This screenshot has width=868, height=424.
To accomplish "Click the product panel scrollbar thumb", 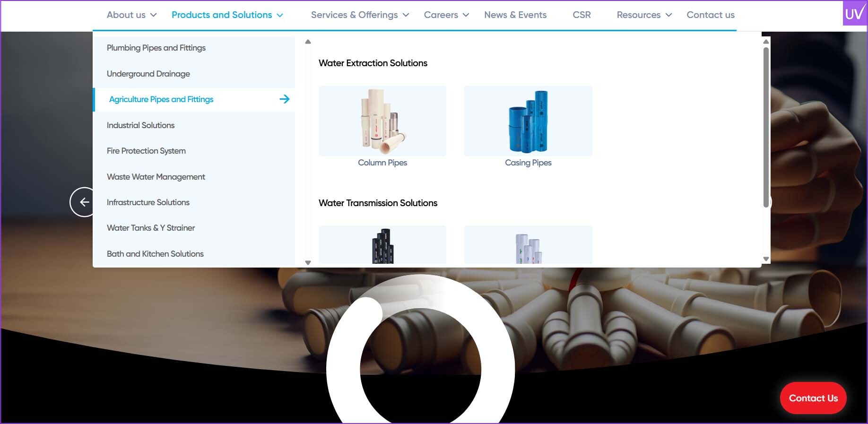I will tap(766, 127).
